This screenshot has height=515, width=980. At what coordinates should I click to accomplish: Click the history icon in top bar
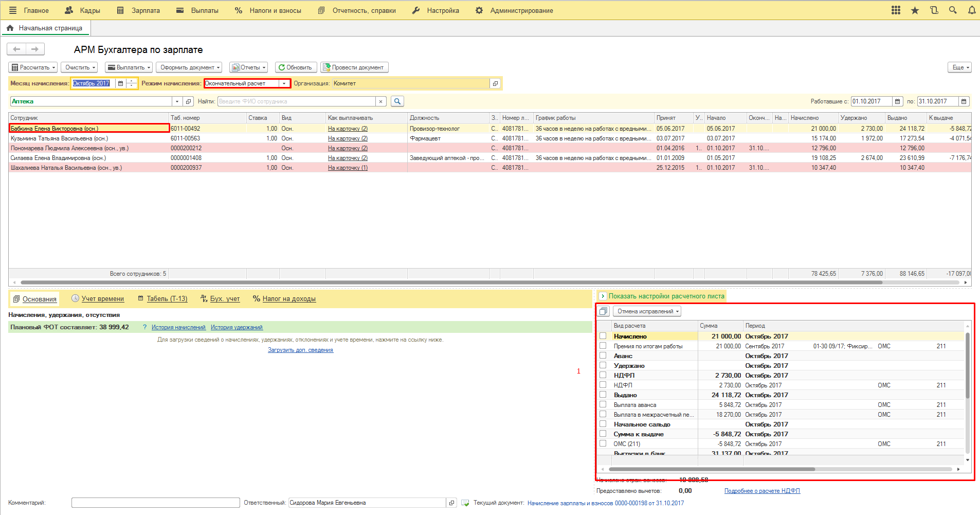(x=934, y=10)
